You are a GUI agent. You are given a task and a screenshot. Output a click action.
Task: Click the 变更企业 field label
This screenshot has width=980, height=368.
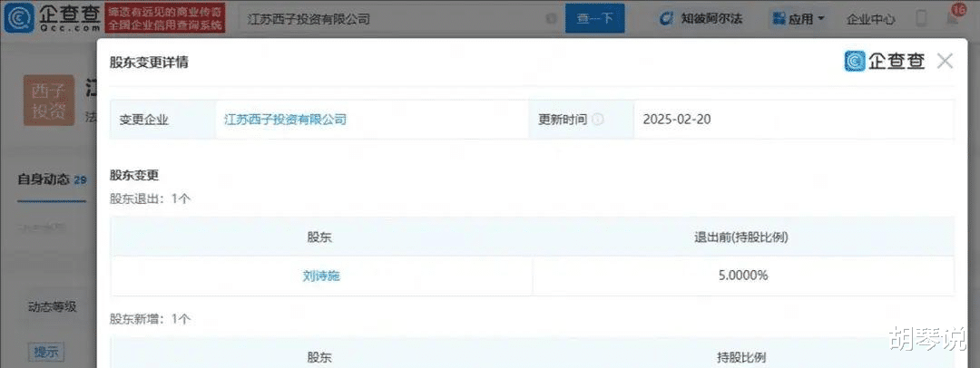click(144, 120)
